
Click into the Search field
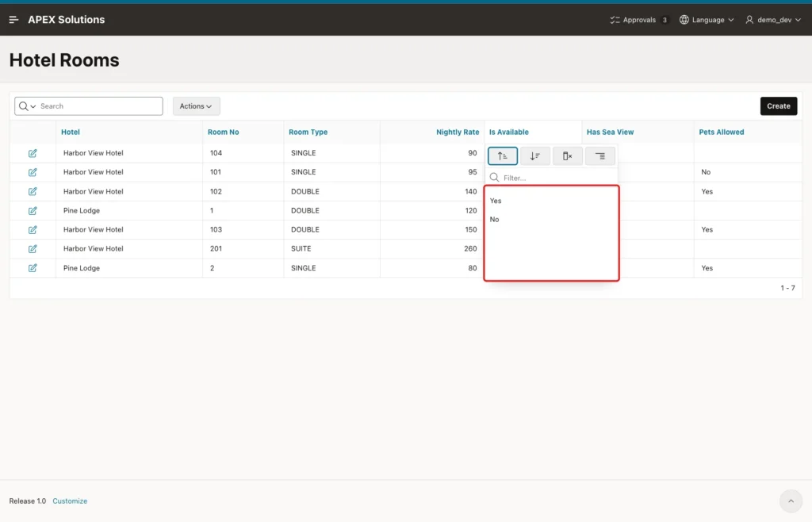(x=101, y=106)
